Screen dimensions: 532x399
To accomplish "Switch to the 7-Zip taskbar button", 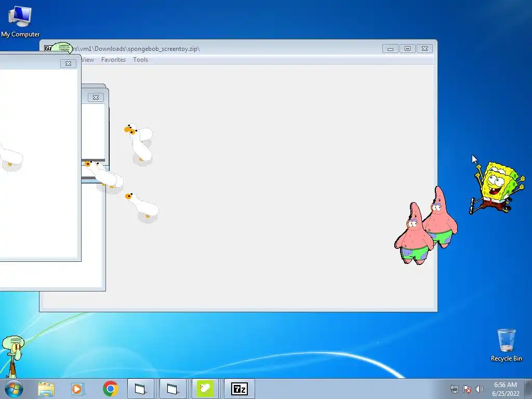I will (x=239, y=389).
